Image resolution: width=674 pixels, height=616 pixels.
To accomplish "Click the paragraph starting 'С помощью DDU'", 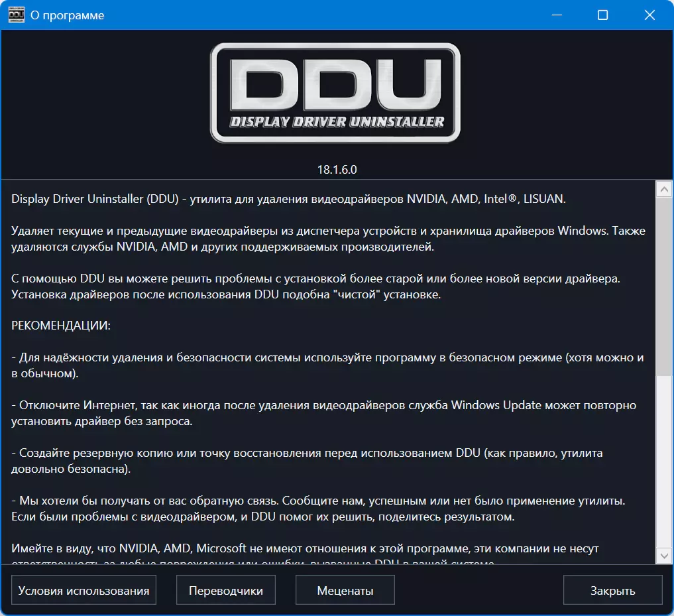I will pos(315,286).
